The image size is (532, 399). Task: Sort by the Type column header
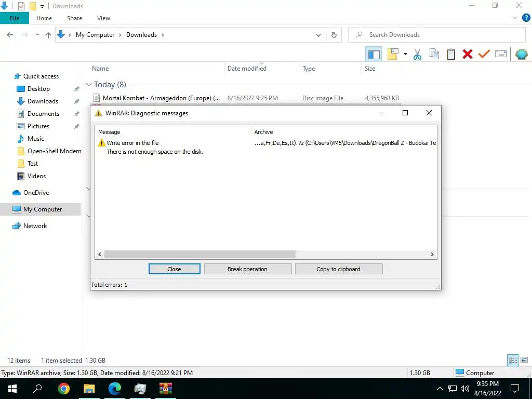[309, 69]
